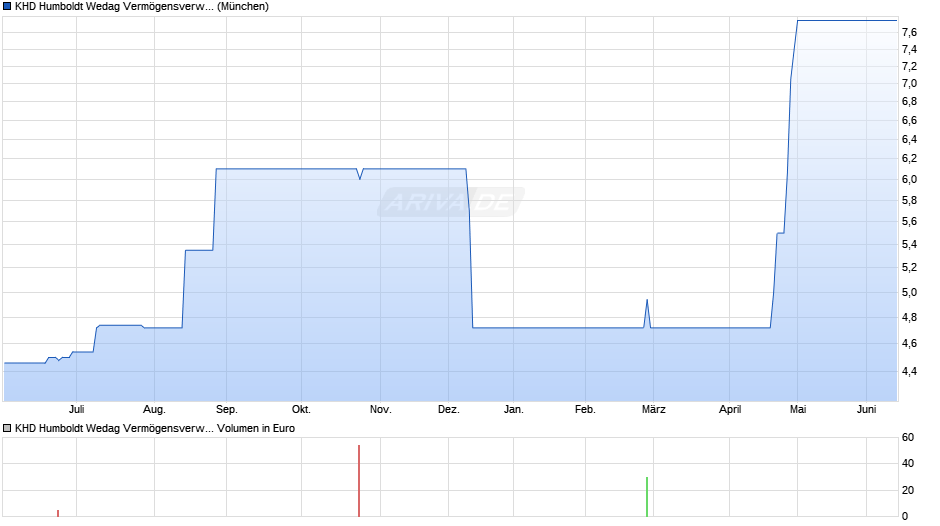The image size is (940, 526).
Task: Click the 6,8 price axis label
Action: point(909,101)
